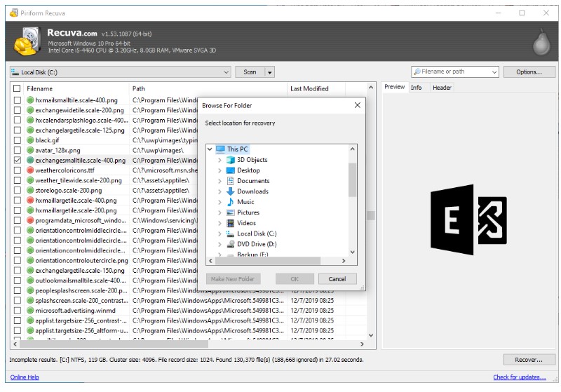The width and height of the screenshot is (561, 392).
Task: Click the Local Disk (C:) drive icon in tree
Action: [x=231, y=234]
